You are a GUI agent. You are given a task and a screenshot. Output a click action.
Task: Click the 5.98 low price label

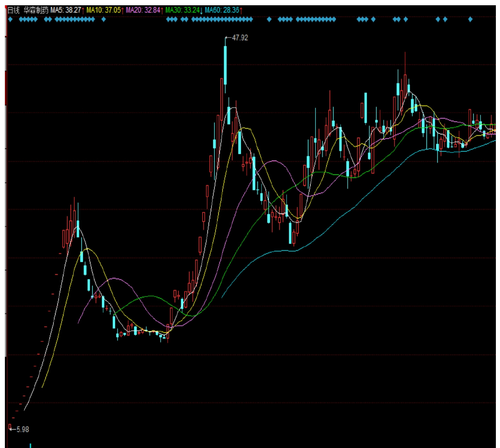[23, 429]
